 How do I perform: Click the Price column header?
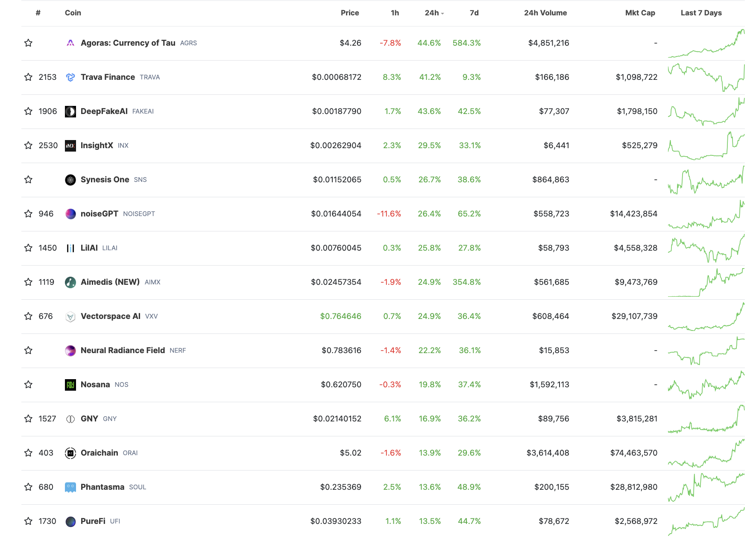pyautogui.click(x=349, y=13)
